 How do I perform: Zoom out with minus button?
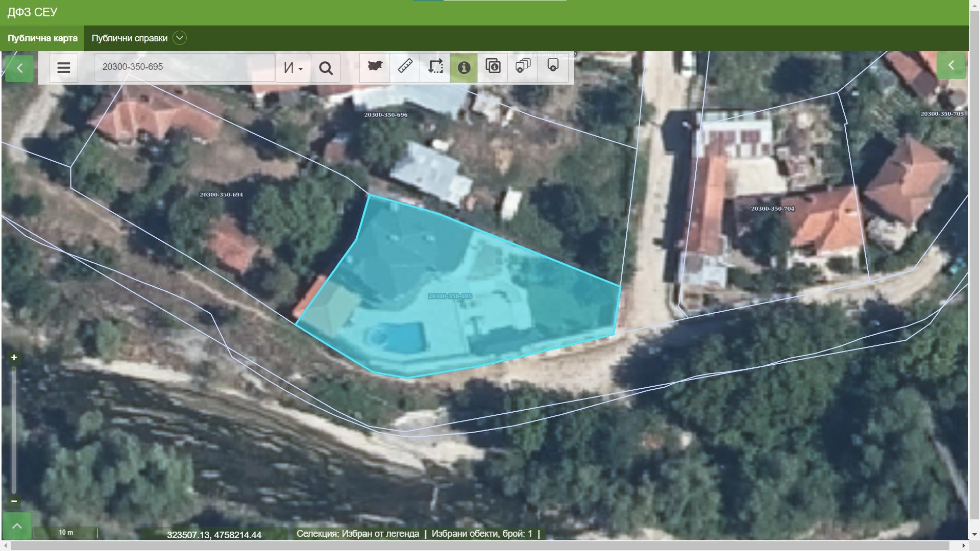(x=14, y=501)
